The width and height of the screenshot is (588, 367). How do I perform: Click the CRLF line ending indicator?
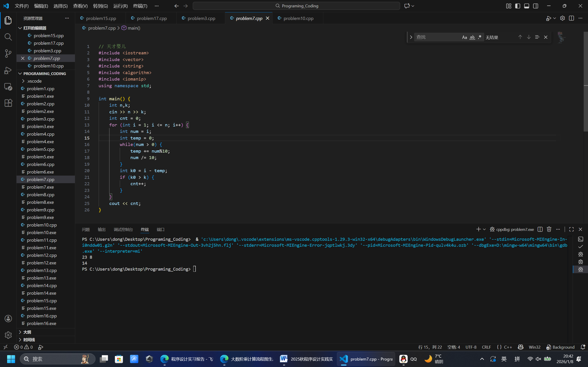tap(486, 347)
